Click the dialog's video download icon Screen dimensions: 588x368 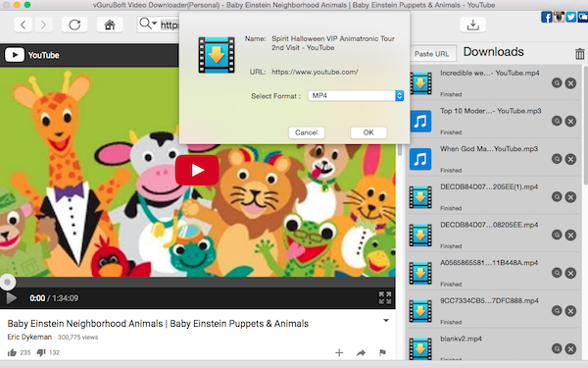(217, 55)
